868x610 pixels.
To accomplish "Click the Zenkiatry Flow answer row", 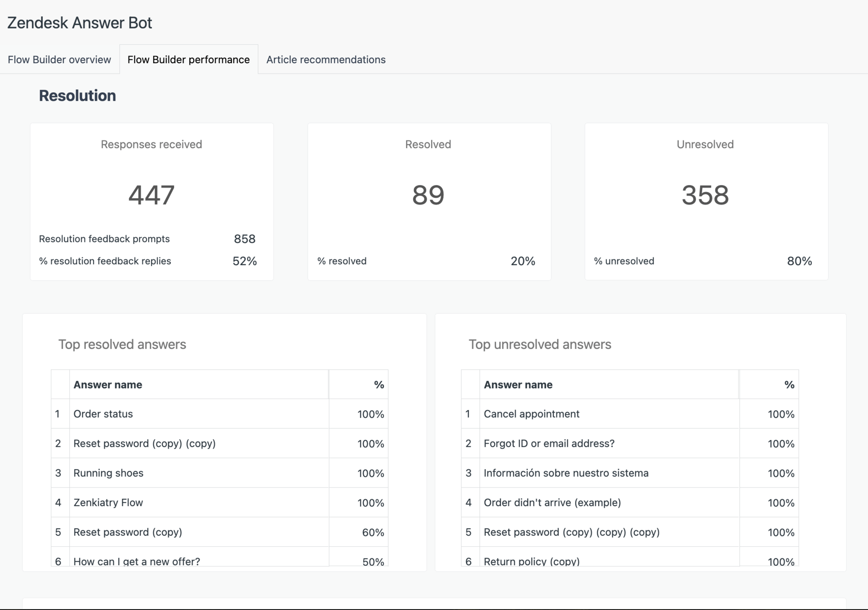I will click(x=108, y=502).
